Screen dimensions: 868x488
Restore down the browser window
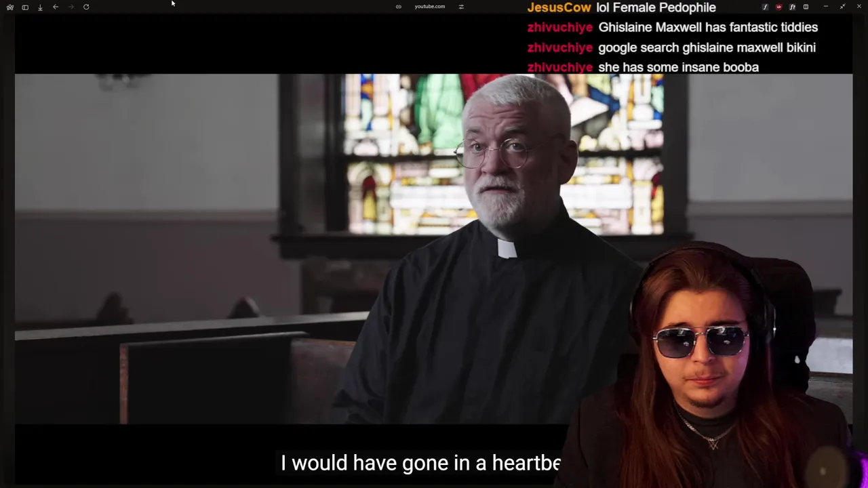[x=842, y=7]
